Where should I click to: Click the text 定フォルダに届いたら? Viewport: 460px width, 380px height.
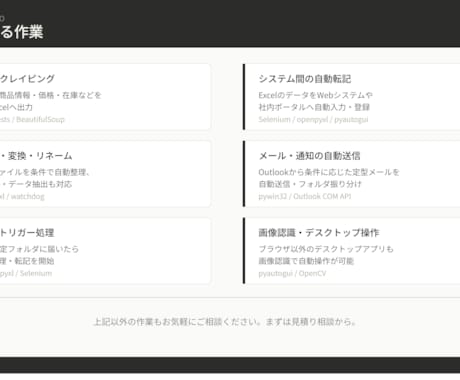click(x=39, y=249)
